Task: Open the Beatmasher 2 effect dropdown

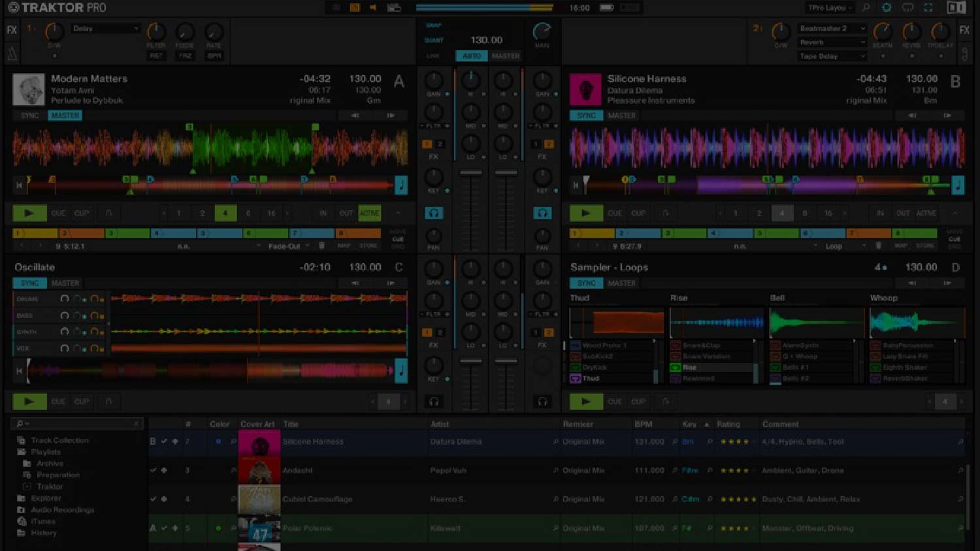Action: (832, 29)
